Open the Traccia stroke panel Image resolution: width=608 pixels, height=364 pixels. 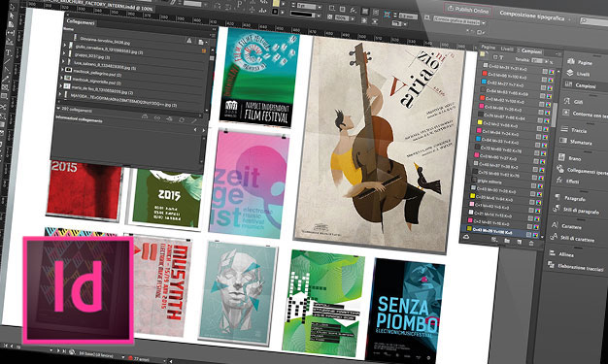[x=574, y=130]
